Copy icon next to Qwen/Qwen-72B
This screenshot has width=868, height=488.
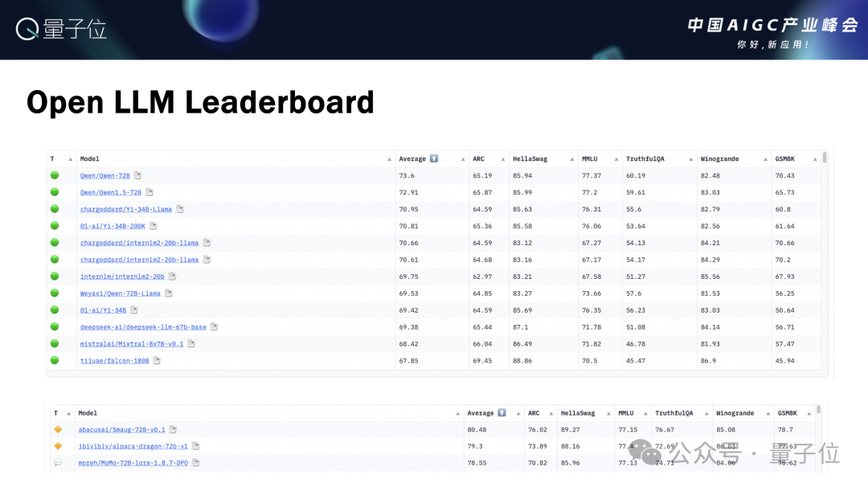pyautogui.click(x=137, y=175)
